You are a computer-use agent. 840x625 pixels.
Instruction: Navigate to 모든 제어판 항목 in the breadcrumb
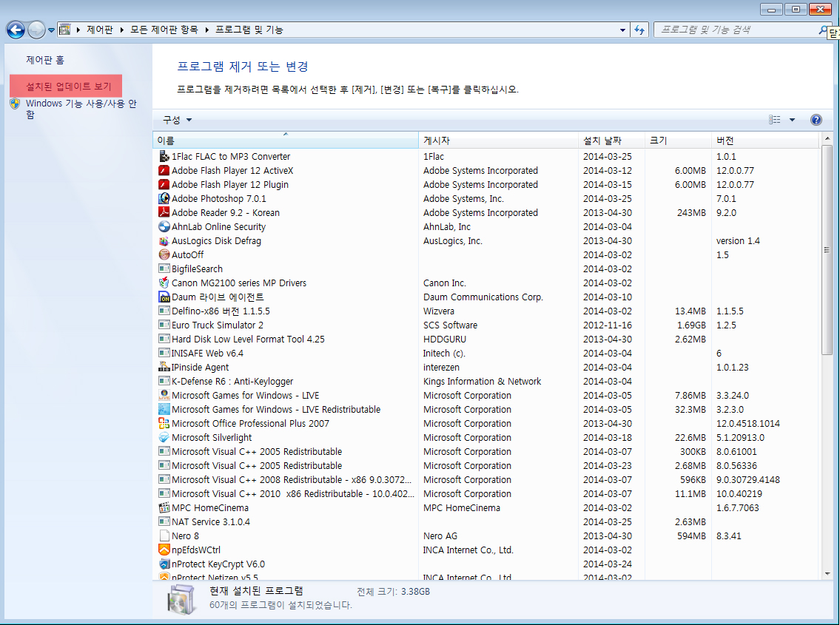click(164, 30)
